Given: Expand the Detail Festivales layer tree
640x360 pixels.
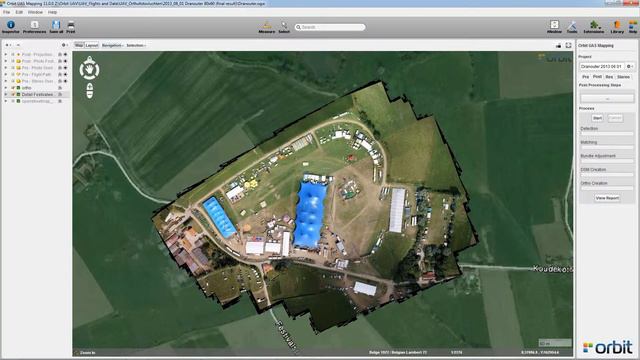Looking at the screenshot, I should pyautogui.click(x=6, y=94).
